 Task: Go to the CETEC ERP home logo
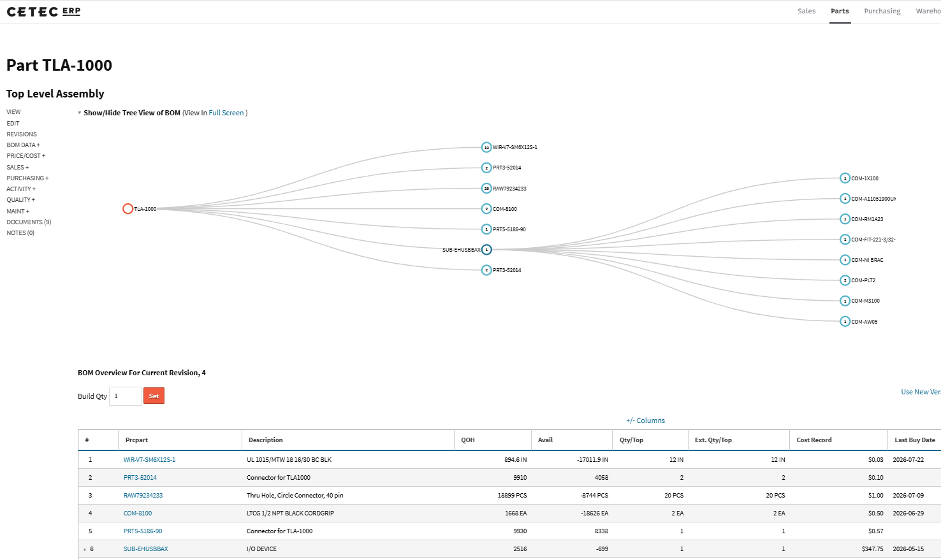43,11
